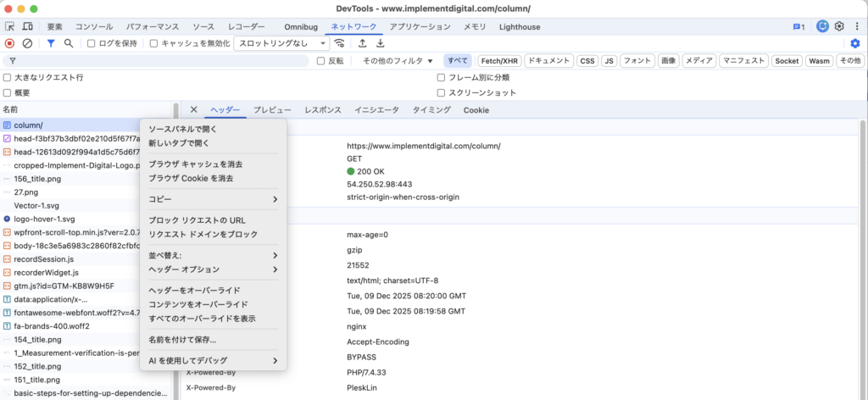Select the CSS filter button
868x400 pixels.
point(587,61)
